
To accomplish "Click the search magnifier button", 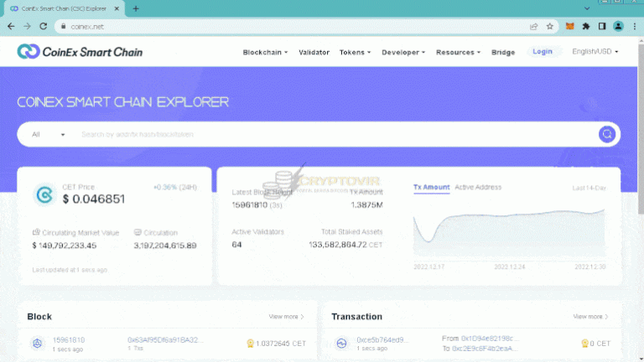I will pos(606,134).
